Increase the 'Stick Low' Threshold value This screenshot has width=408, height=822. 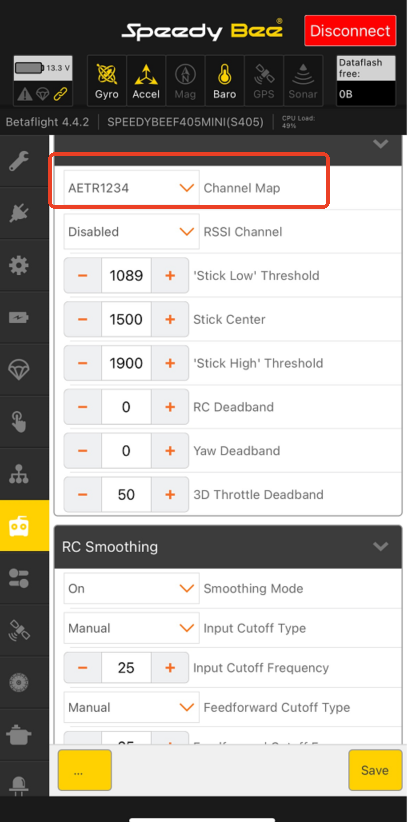click(x=170, y=275)
